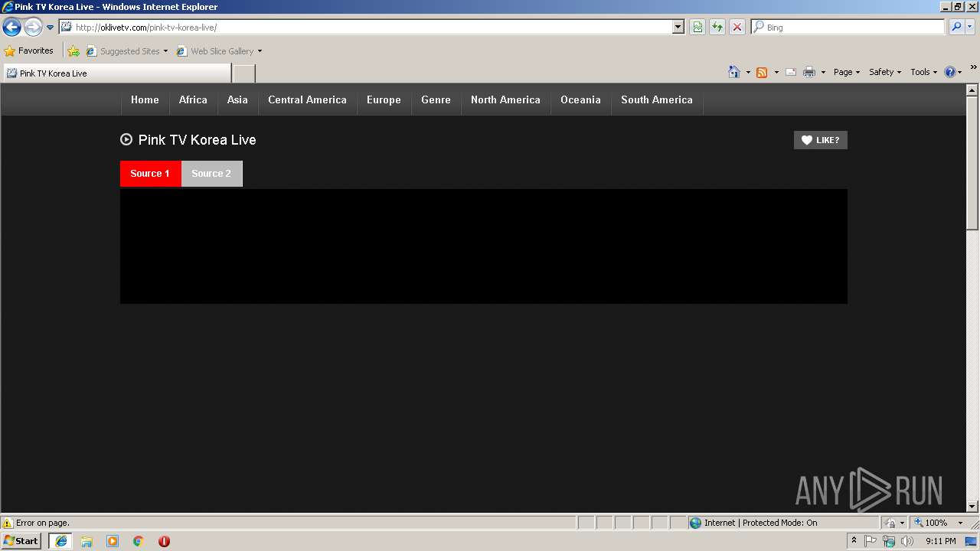
Task: Open the Tools menu
Action: pyautogui.click(x=923, y=72)
